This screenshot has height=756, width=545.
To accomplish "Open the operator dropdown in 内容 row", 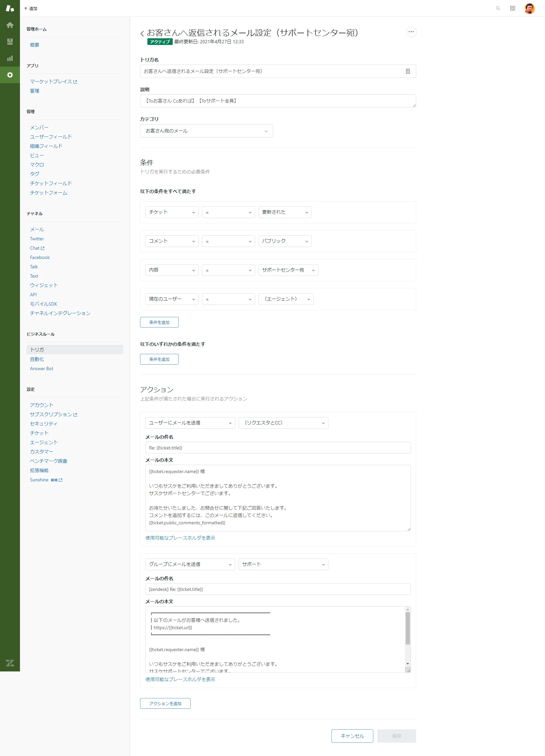I will coord(228,270).
